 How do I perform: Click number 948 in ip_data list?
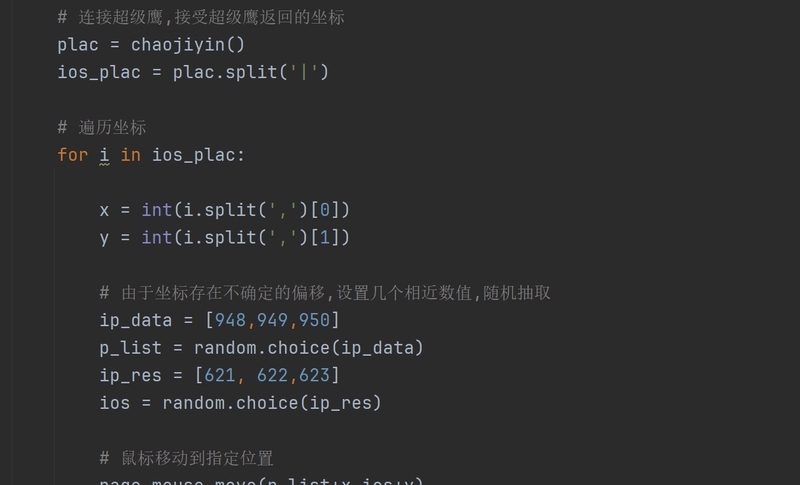point(230,320)
